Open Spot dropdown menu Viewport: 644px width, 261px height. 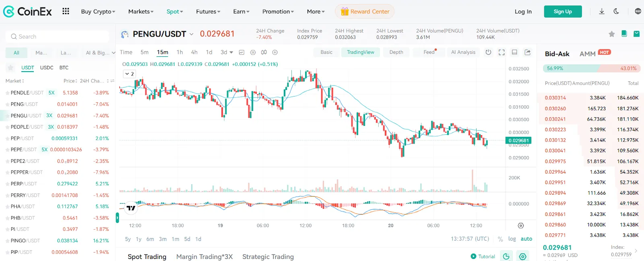point(175,12)
